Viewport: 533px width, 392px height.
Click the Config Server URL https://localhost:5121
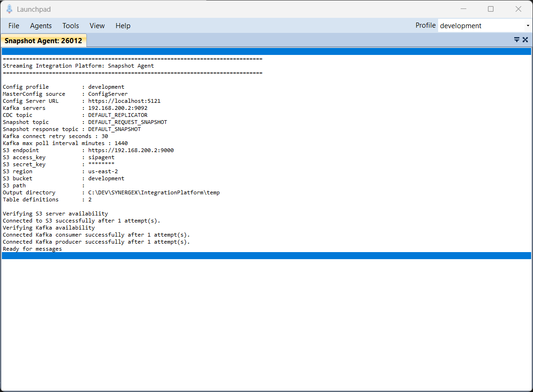click(124, 101)
